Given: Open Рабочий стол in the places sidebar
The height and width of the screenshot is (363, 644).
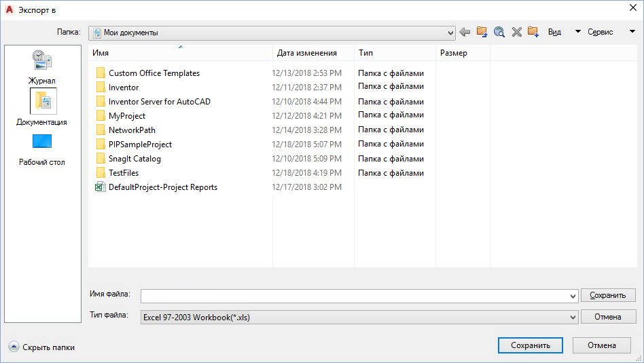Looking at the screenshot, I should 42,151.
